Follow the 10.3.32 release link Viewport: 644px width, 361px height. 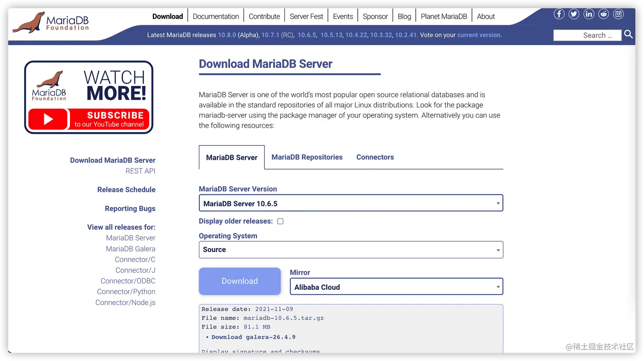pos(381,35)
